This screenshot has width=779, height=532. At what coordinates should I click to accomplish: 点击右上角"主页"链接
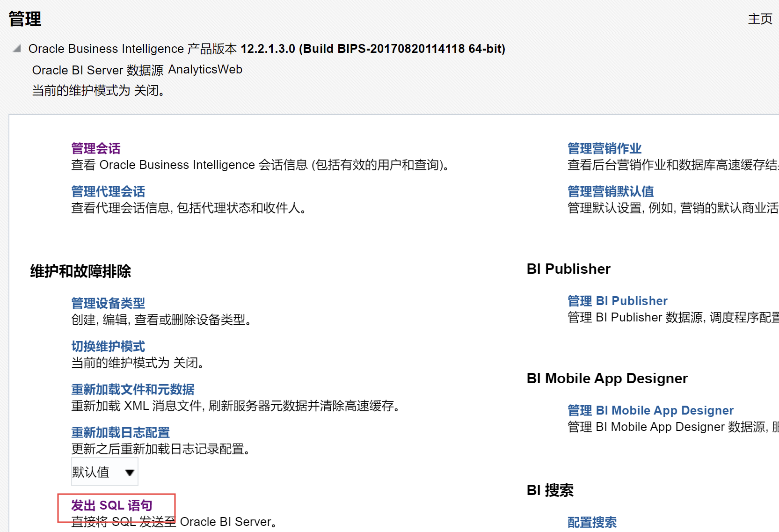(760, 20)
